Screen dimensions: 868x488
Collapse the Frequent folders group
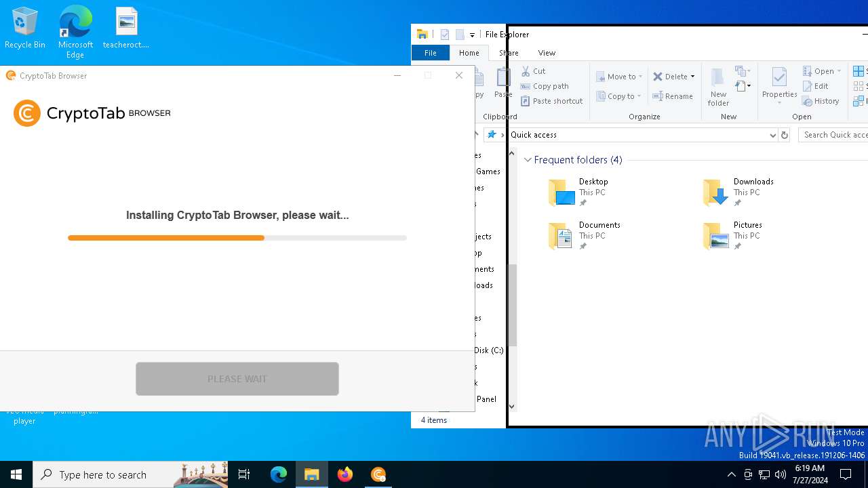tap(528, 160)
